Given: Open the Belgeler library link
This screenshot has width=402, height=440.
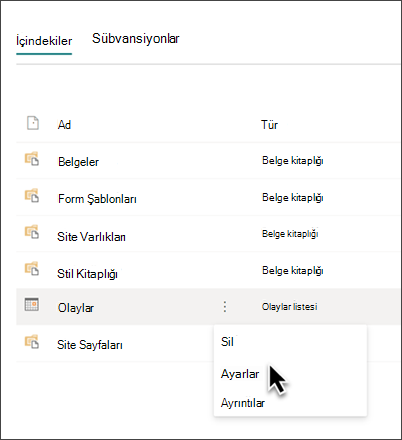Looking at the screenshot, I should pyautogui.click(x=78, y=162).
